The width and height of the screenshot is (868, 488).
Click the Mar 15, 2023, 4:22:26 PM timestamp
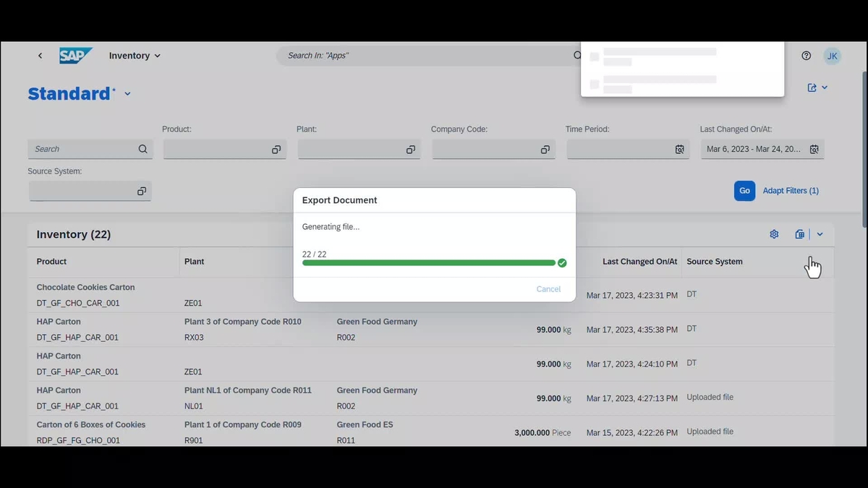632,433
